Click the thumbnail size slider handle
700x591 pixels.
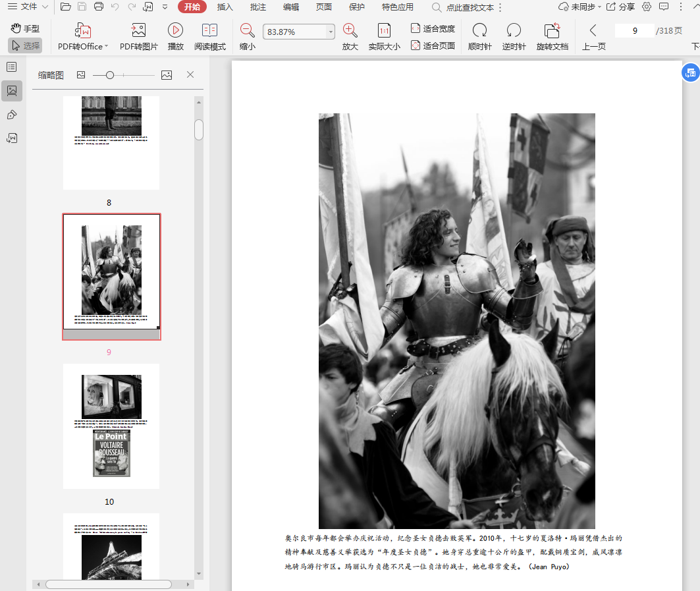[110, 75]
